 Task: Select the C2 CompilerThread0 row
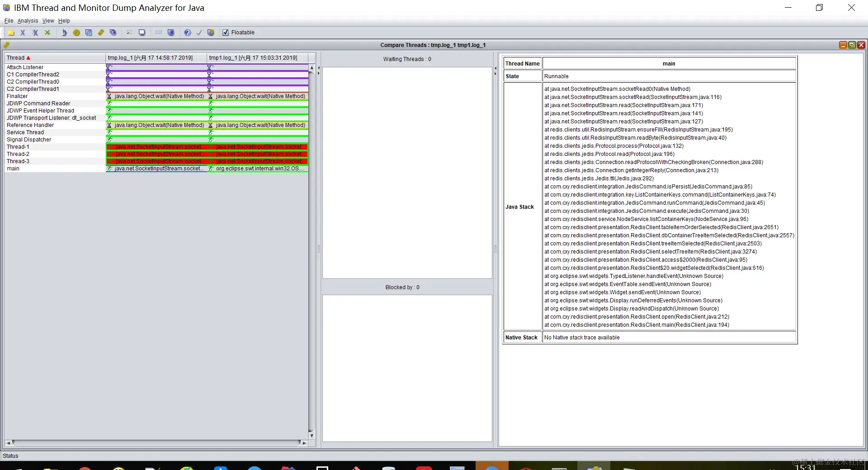tap(55, 82)
